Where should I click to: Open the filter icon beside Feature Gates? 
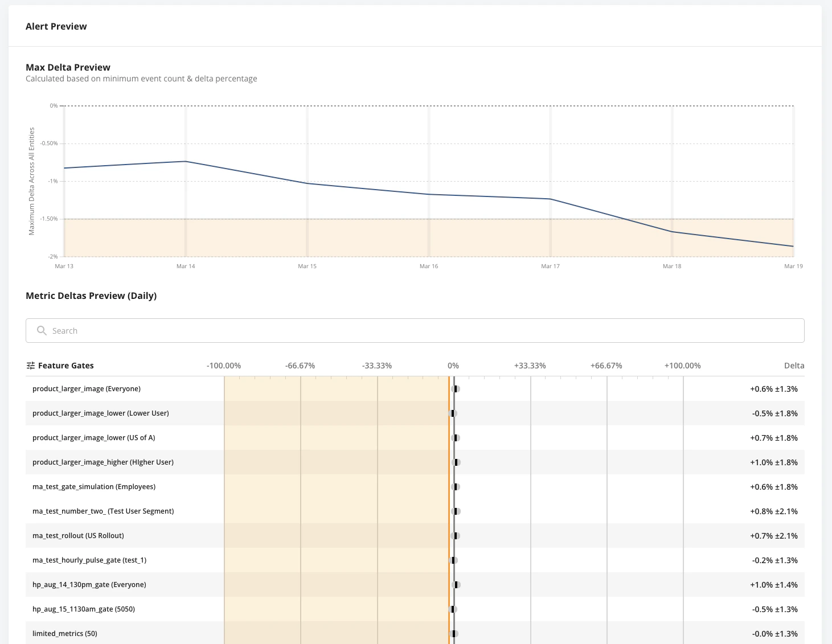(30, 365)
